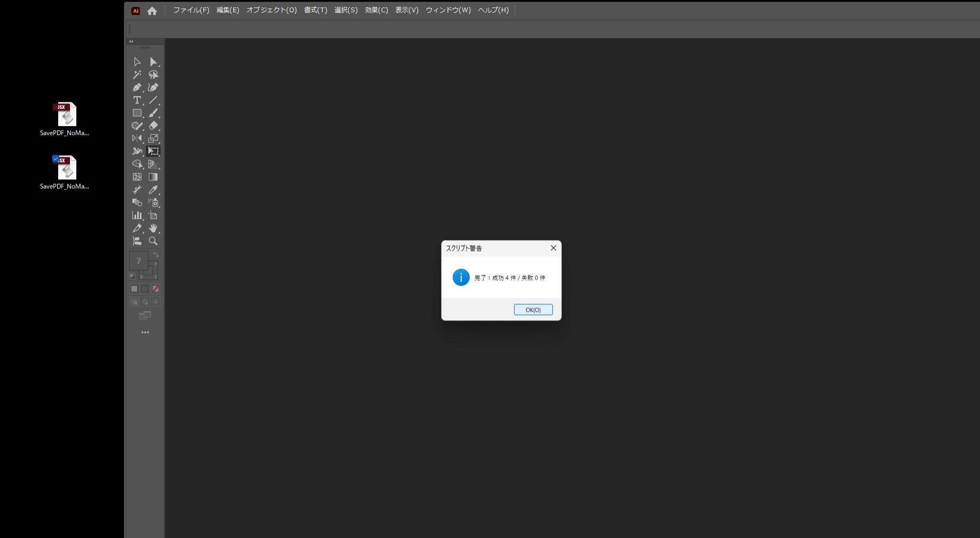980x538 pixels.
Task: Pick the Eraser tool
Action: pyautogui.click(x=153, y=126)
